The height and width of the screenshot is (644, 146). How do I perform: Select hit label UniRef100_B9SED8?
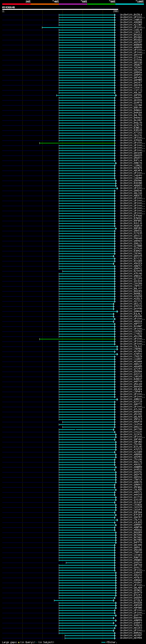[x=131, y=603]
